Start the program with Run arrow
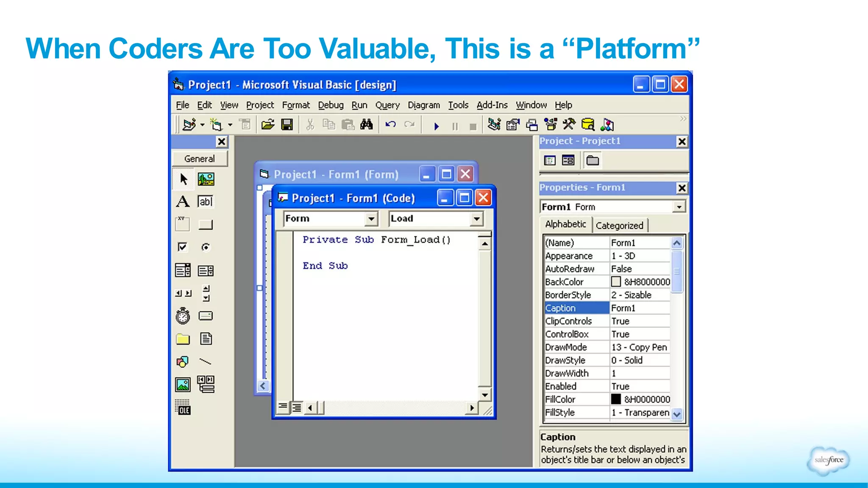Image resolution: width=868 pixels, height=488 pixels. (x=436, y=126)
